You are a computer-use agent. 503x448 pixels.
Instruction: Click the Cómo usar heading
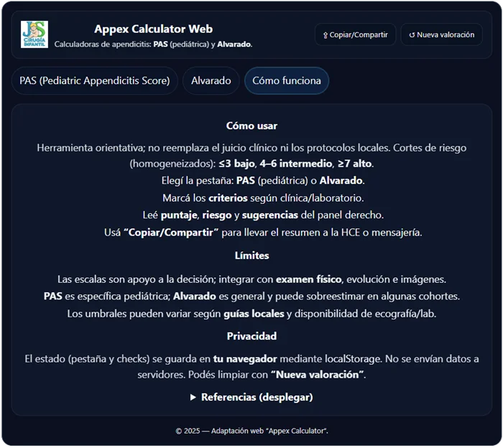point(251,126)
